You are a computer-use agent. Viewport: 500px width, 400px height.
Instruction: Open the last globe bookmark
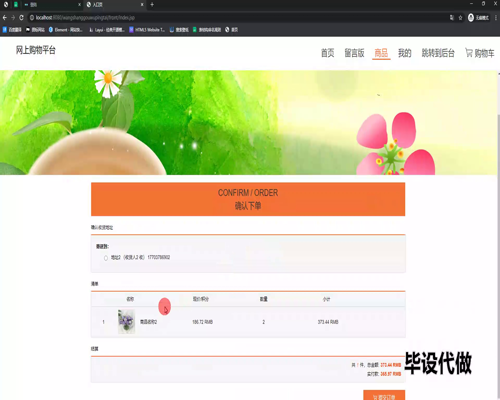pos(231,30)
